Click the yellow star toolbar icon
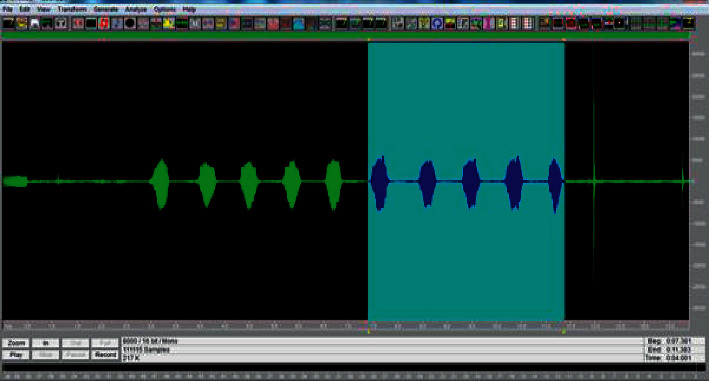Screen dimensions: 709x381 (x=169, y=24)
